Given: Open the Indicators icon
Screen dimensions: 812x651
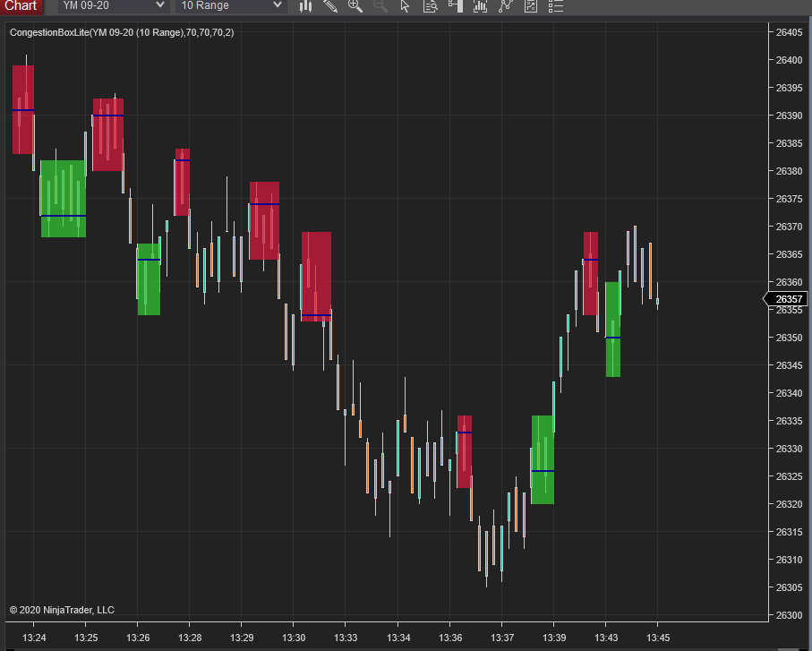Looking at the screenshot, I should click(506, 6).
